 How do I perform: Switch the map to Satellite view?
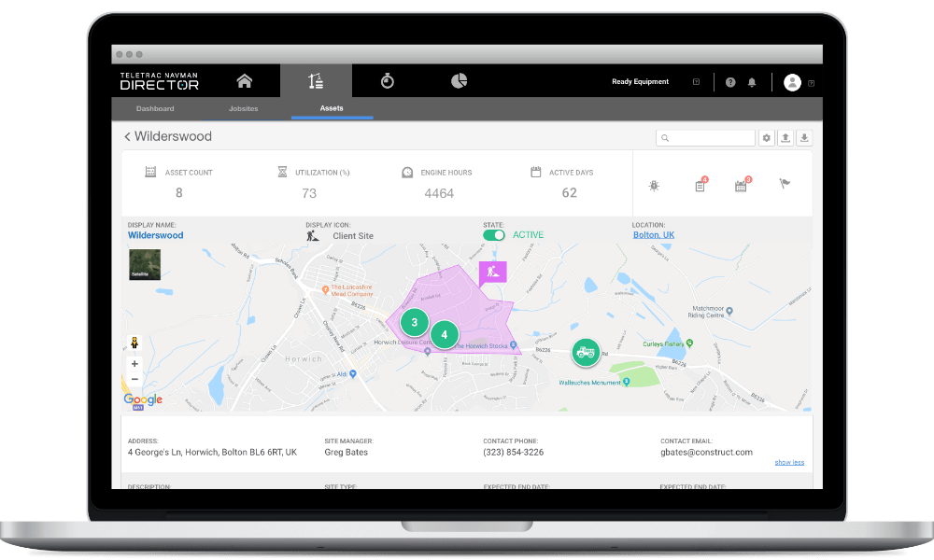145,265
